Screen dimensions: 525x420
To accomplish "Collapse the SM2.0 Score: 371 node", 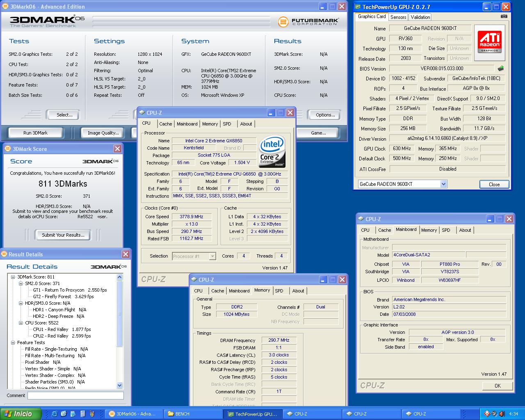I will point(21,283).
